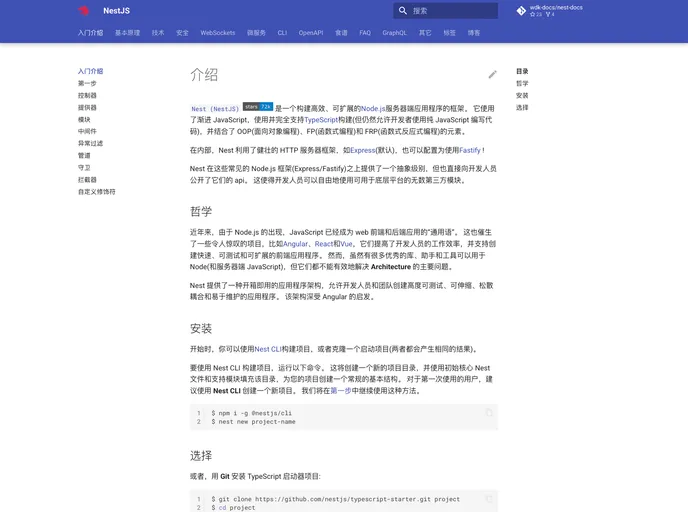The image size is (688, 512).
Task: Click the 'cd project' code line
Action: click(233, 508)
